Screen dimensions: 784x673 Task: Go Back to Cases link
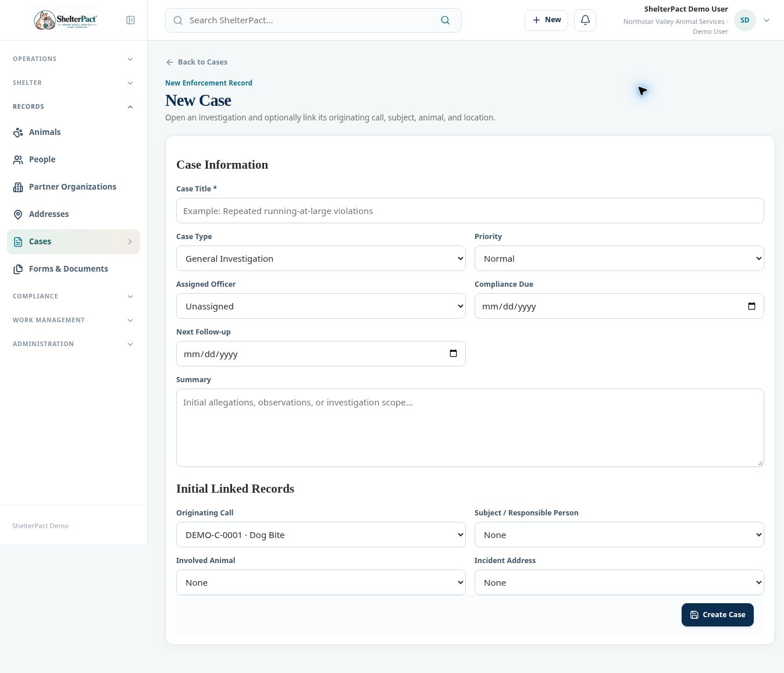coord(197,62)
